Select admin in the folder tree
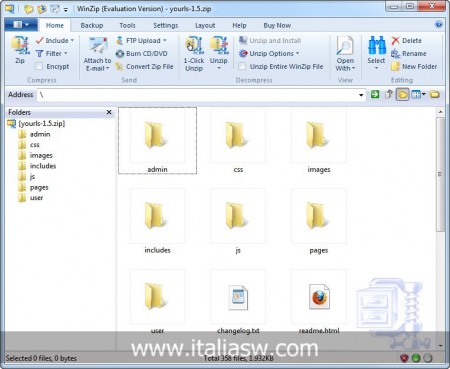 (x=34, y=134)
